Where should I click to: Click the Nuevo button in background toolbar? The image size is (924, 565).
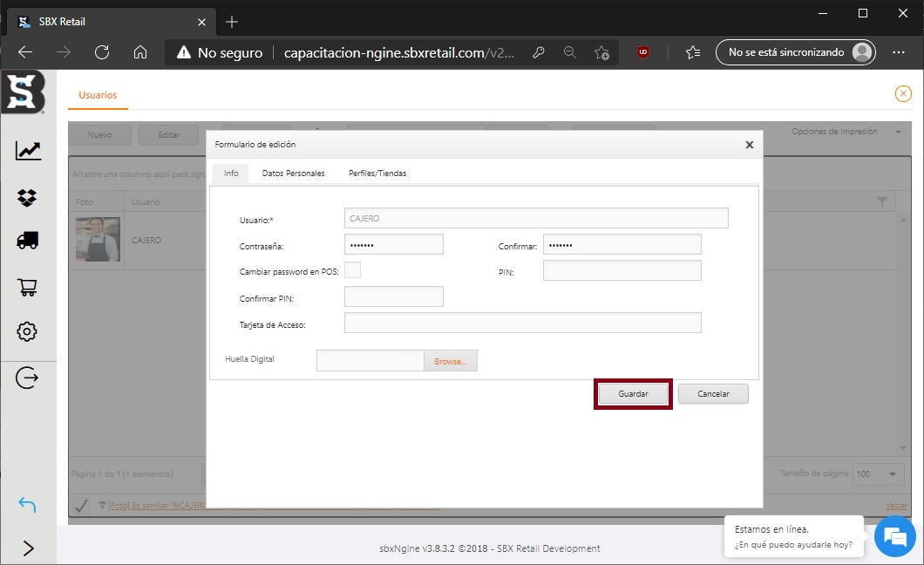pos(99,135)
